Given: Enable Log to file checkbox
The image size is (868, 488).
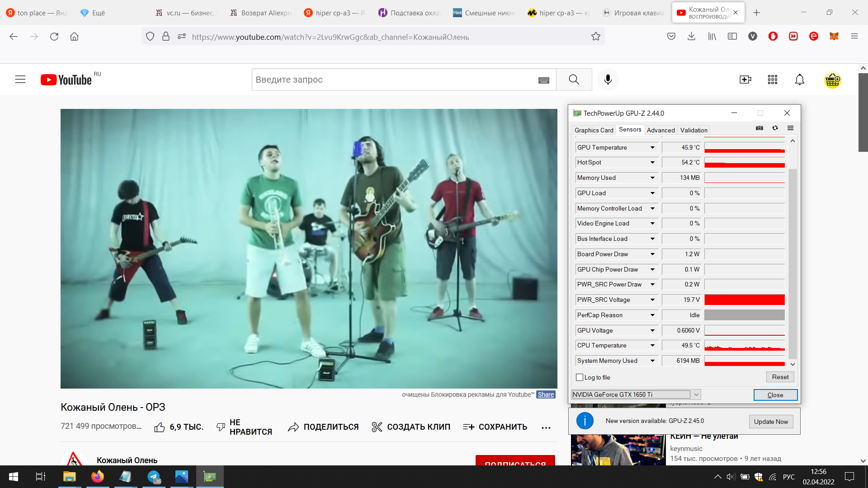Looking at the screenshot, I should pos(580,377).
